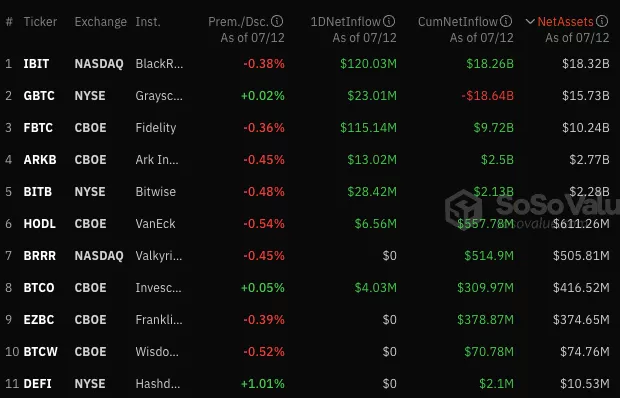Click the Ticker column header

(40, 22)
